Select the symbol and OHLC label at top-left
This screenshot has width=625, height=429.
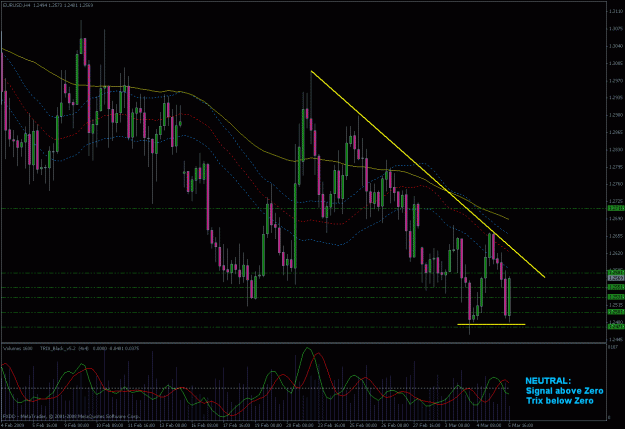point(48,6)
